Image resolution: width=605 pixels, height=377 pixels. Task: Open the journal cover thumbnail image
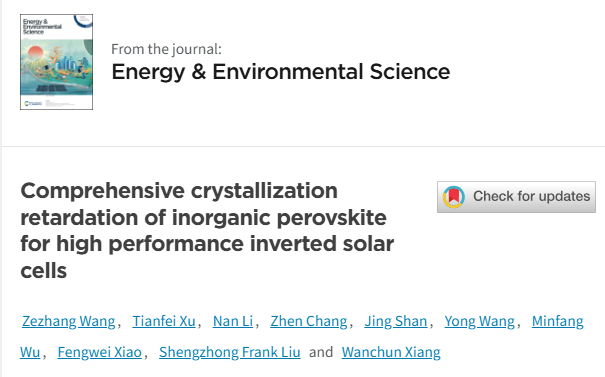click(x=56, y=62)
